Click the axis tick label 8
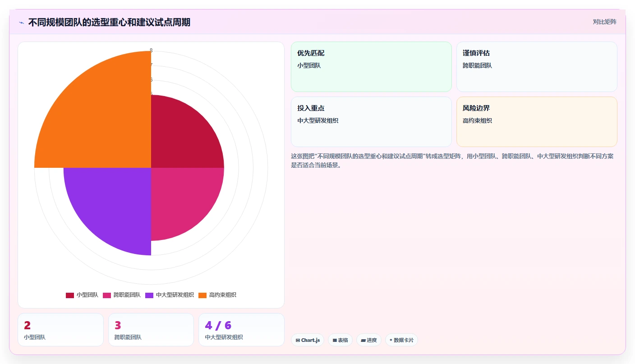The height and width of the screenshot is (364, 635). (x=151, y=51)
